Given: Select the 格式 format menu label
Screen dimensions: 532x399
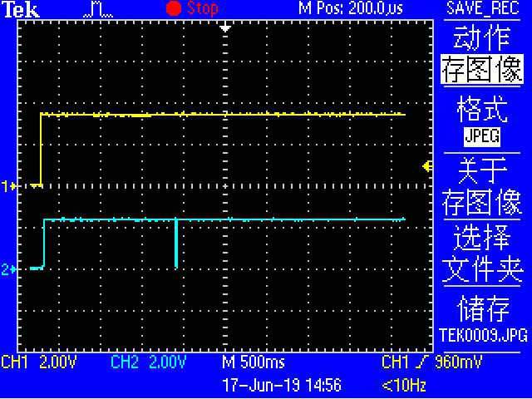Looking at the screenshot, I should (x=482, y=109).
